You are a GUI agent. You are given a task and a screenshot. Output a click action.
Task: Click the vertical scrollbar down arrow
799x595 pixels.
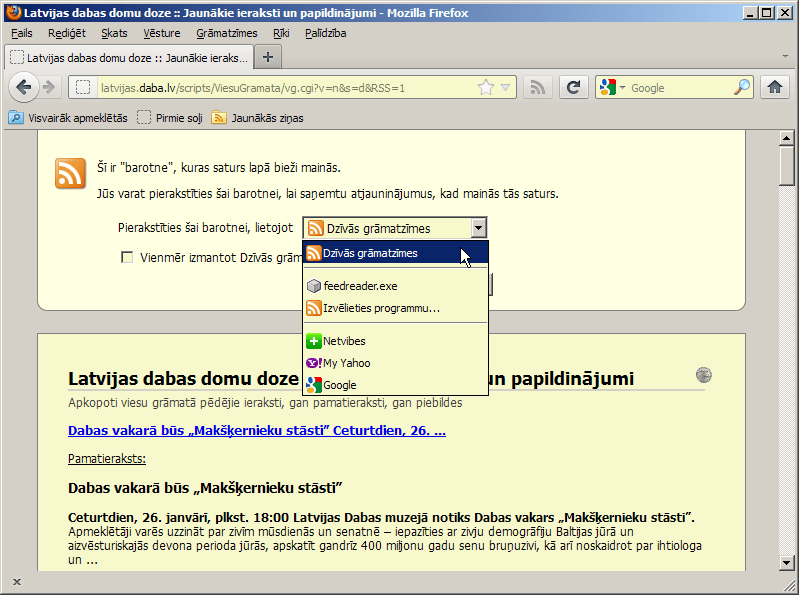click(786, 562)
